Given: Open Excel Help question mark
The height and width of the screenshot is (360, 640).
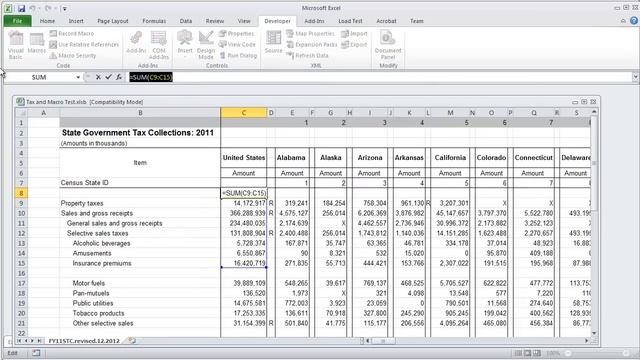Looking at the screenshot, I should (634, 21).
